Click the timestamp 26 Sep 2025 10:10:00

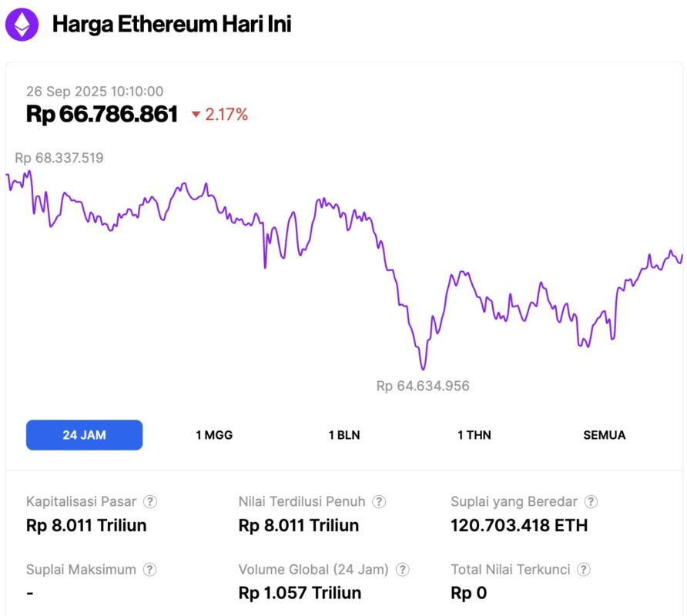pos(95,91)
